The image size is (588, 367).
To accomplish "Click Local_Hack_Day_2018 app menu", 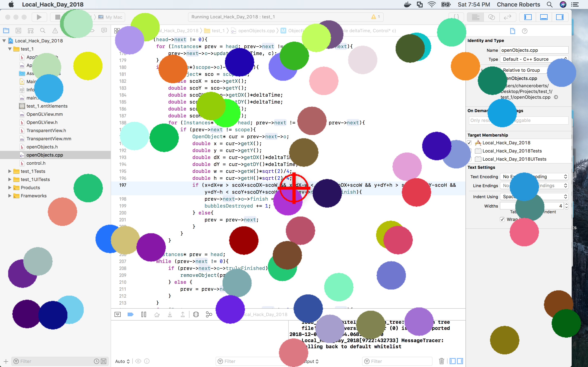I will point(53,4).
